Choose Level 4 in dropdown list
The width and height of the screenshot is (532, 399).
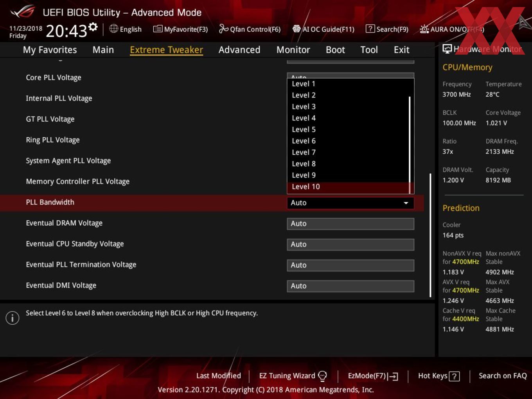(x=348, y=118)
